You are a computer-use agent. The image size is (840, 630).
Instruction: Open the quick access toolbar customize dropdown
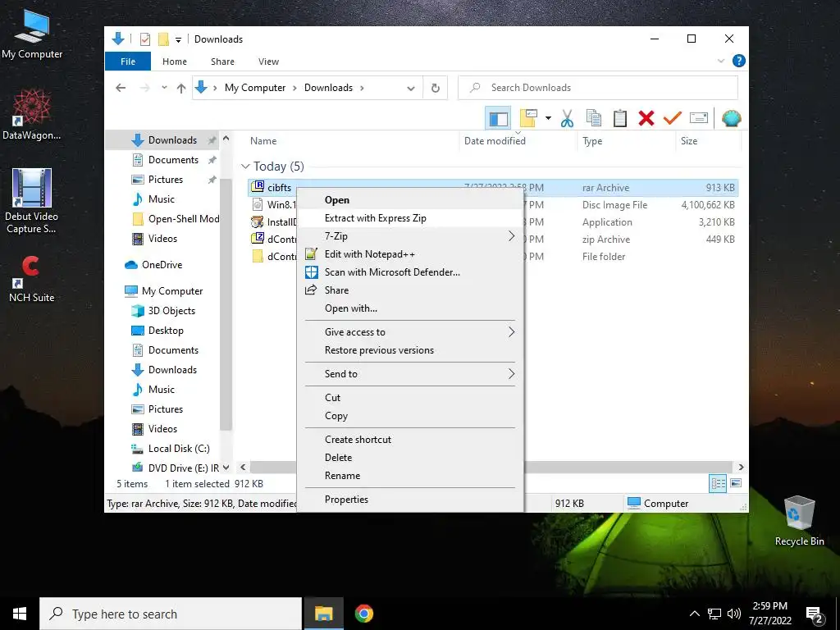[x=178, y=39]
